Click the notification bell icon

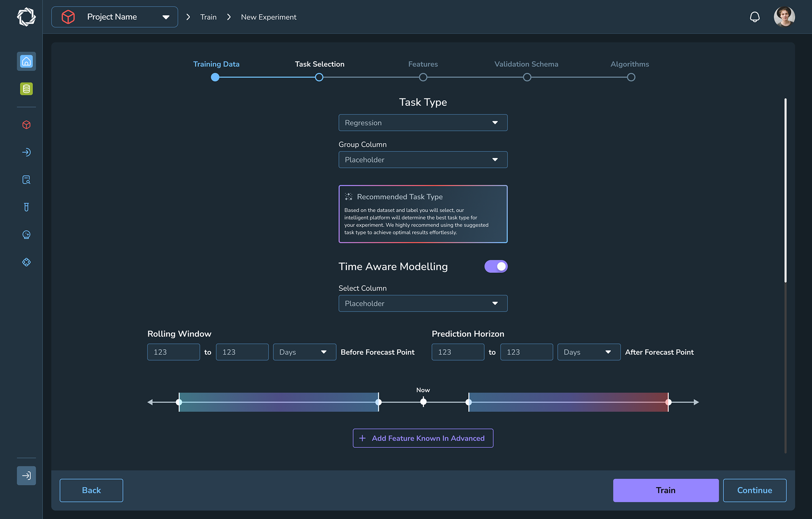[754, 17]
